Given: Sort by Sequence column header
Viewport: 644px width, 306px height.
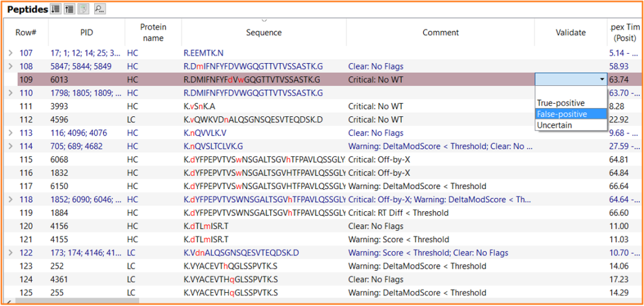Looking at the screenshot, I should point(264,32).
